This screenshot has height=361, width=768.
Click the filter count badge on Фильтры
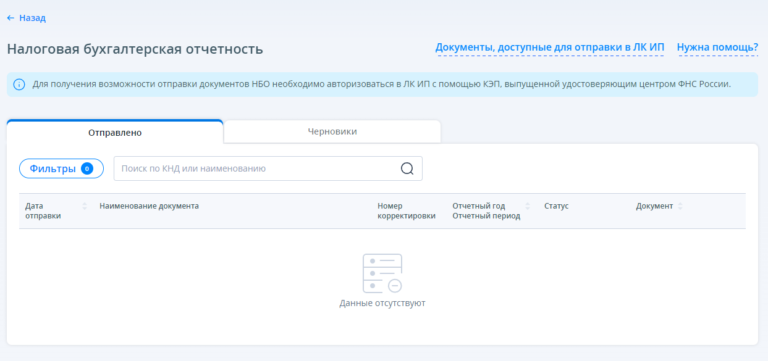pyautogui.click(x=87, y=168)
